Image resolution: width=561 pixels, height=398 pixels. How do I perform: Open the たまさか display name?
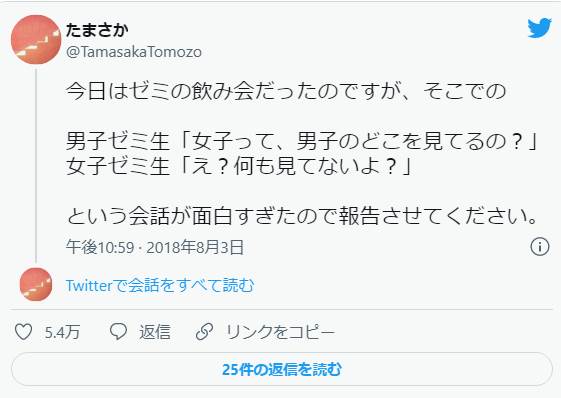97,30
